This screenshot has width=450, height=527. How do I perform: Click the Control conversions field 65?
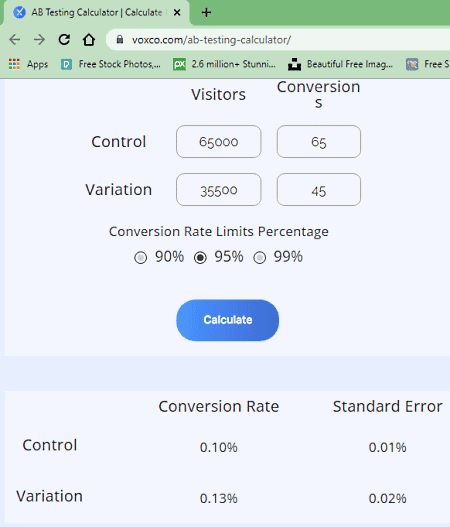tap(319, 141)
